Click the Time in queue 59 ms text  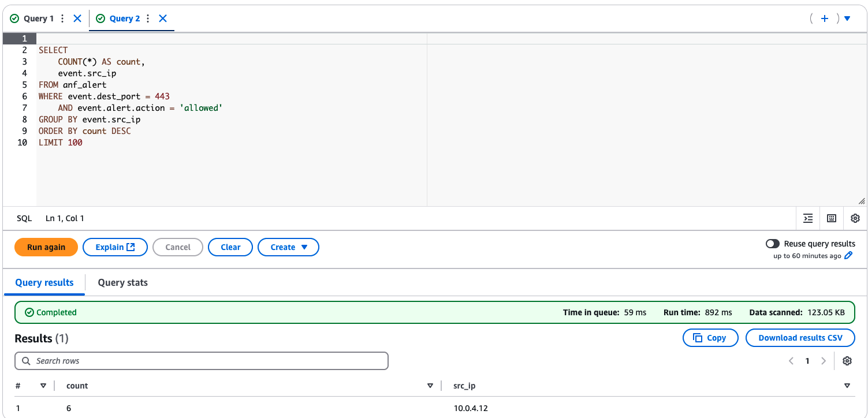(x=605, y=312)
